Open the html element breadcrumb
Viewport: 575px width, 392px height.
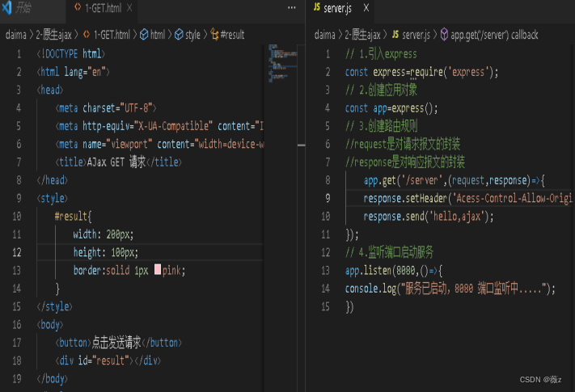click(x=158, y=35)
